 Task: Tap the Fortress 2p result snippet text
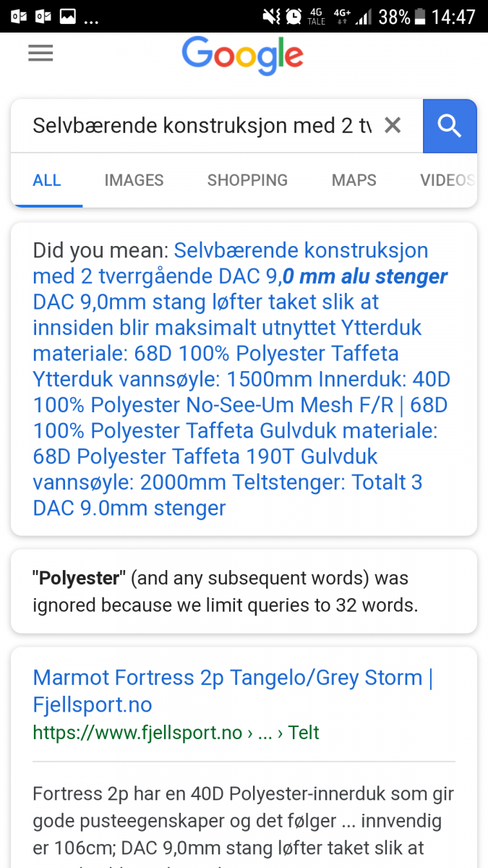(243, 821)
